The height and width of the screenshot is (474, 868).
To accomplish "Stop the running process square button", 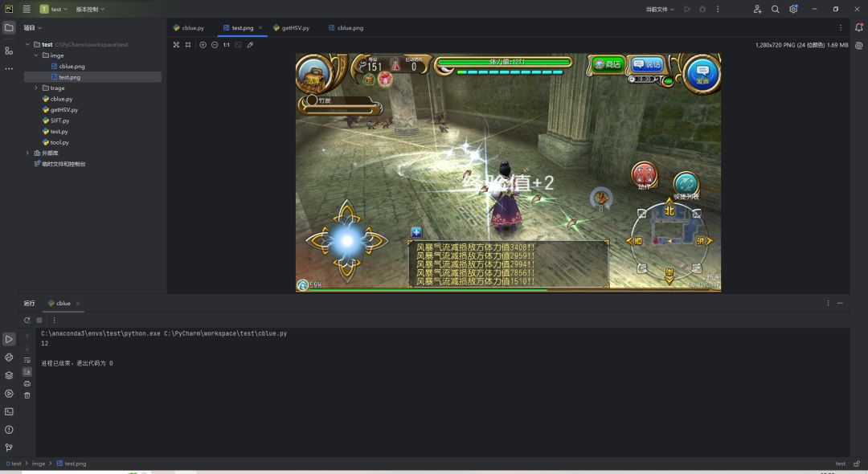I will pyautogui.click(x=39, y=321).
